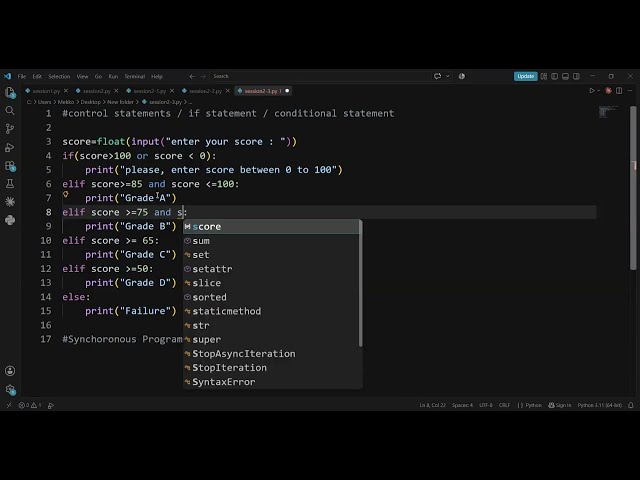Viewport: 640px width, 480px height.
Task: Toggle the primary side bar
Action: 555,76
